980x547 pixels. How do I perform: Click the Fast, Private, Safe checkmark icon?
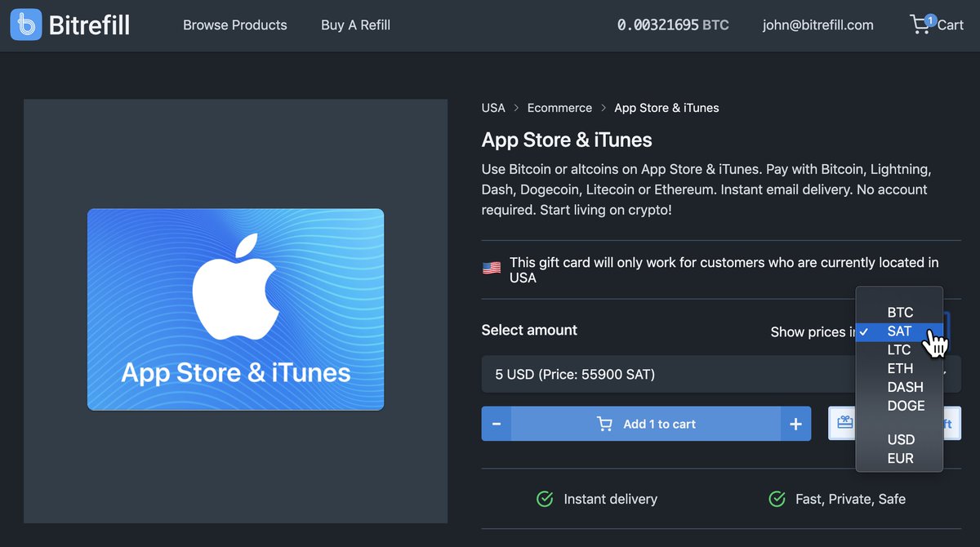pos(777,499)
